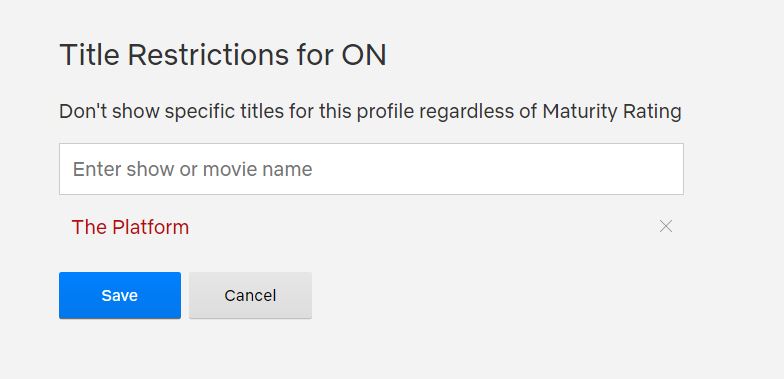Confirm restrictions with the blue Save button
Image resolution: width=784 pixels, height=379 pixels.
(120, 296)
